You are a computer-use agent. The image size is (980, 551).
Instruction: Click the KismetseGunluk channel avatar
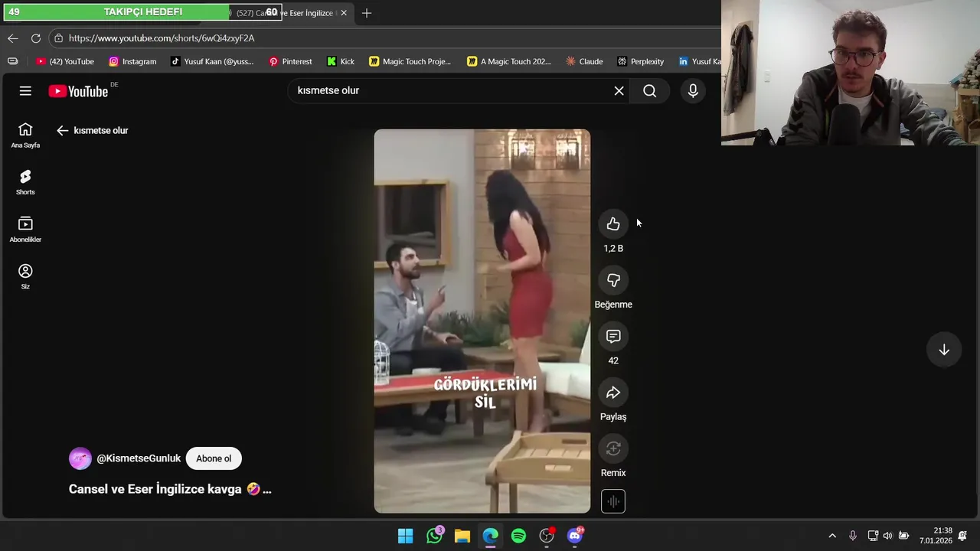point(80,458)
